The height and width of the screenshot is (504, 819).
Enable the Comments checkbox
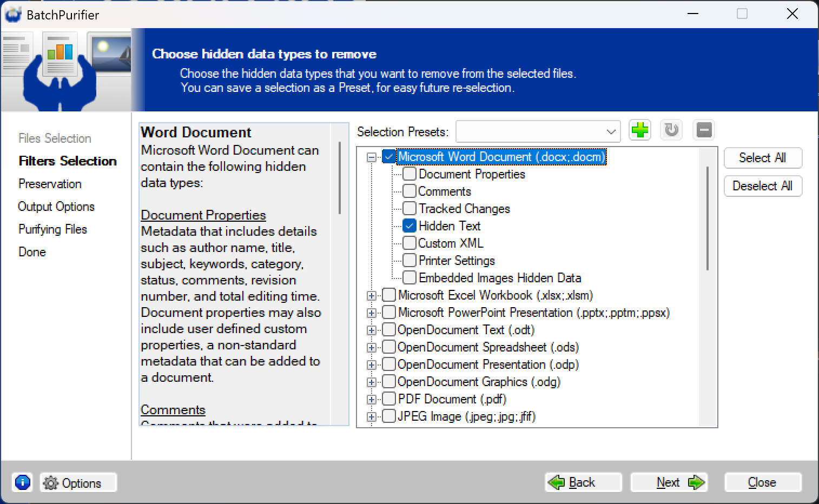click(409, 191)
